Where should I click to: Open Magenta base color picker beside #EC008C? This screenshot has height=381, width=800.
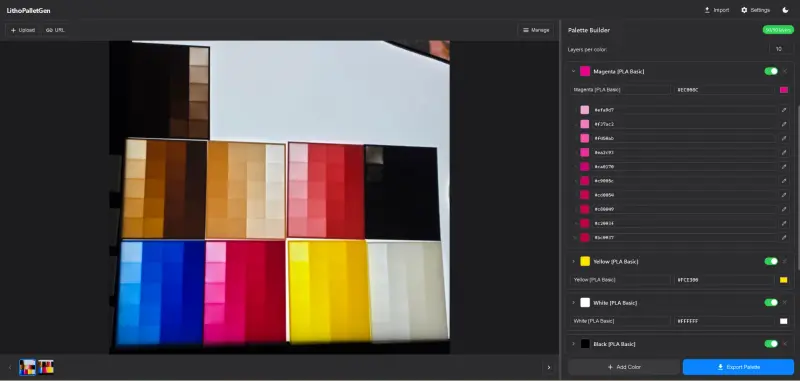(784, 90)
